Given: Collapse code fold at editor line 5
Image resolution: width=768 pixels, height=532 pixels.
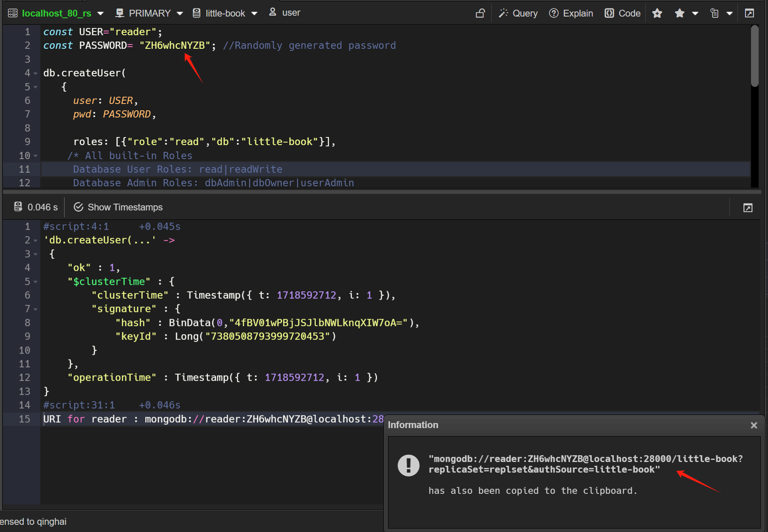Looking at the screenshot, I should point(36,87).
